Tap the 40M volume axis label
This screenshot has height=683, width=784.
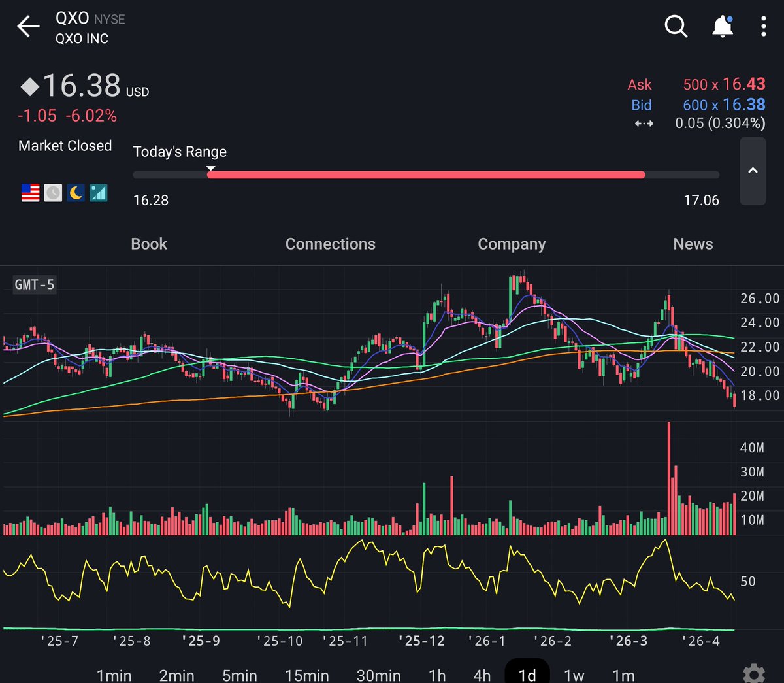click(752, 448)
